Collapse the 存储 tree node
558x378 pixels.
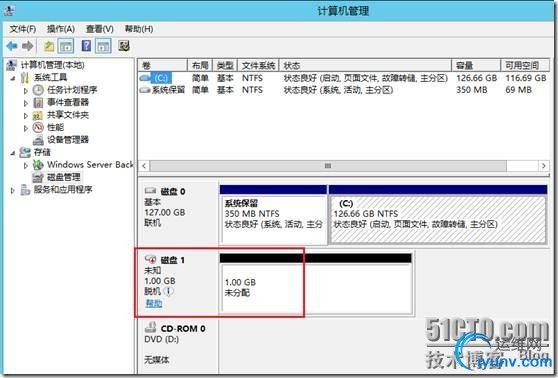[13, 153]
